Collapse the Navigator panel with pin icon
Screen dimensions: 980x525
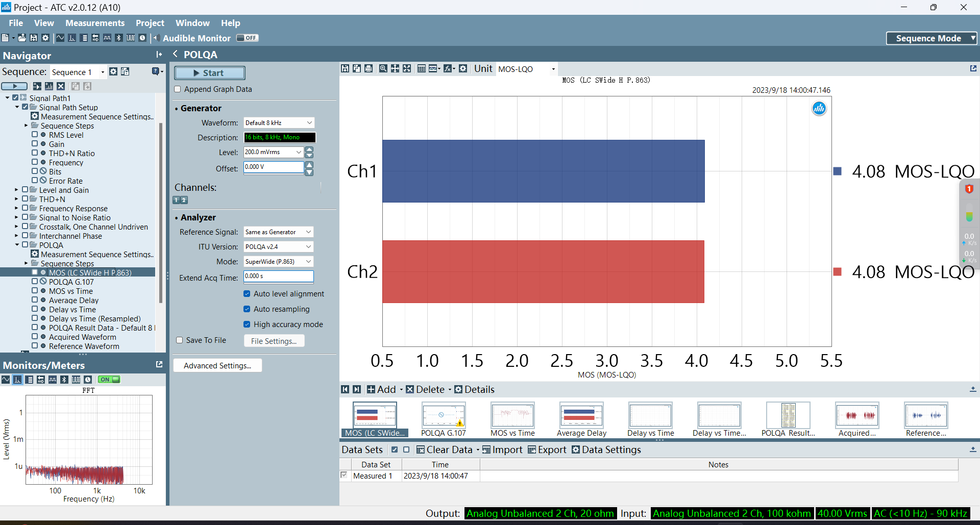pyautogui.click(x=159, y=55)
